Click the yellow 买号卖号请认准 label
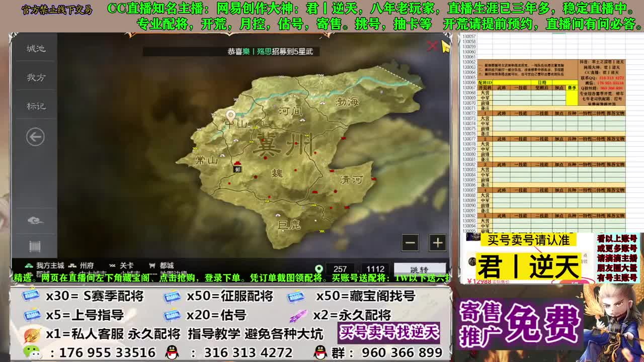Viewport: 644px width, 362px height. coord(528,240)
